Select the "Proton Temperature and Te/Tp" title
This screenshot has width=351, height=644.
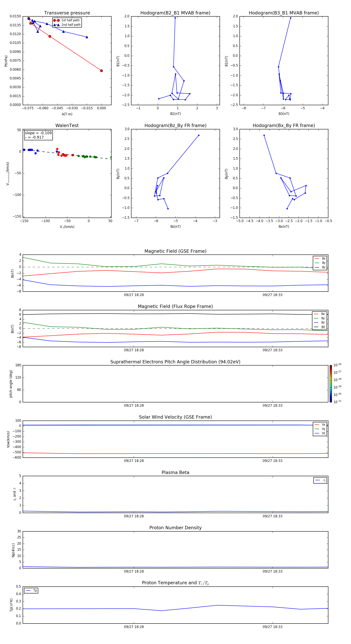click(x=175, y=583)
